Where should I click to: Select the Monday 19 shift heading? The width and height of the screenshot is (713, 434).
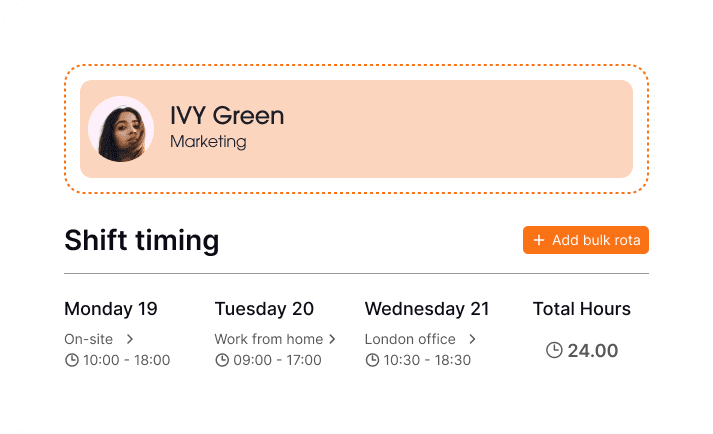pyautogui.click(x=110, y=309)
